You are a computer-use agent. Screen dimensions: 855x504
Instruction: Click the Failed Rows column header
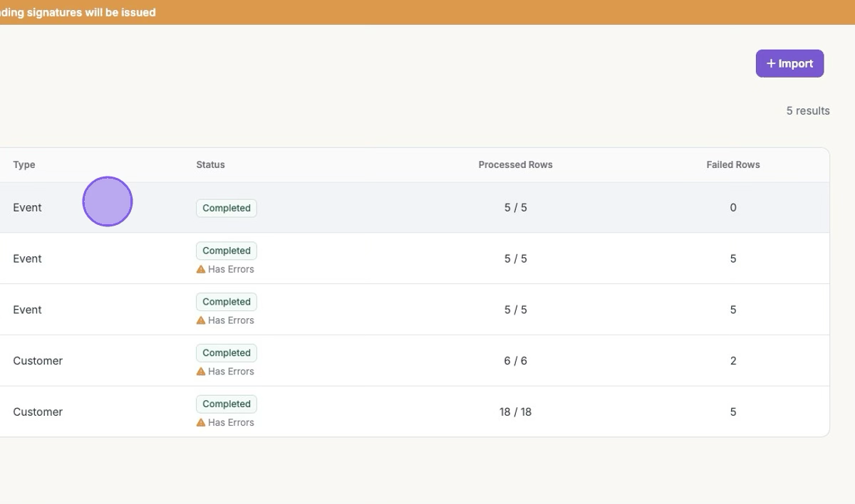pyautogui.click(x=732, y=164)
